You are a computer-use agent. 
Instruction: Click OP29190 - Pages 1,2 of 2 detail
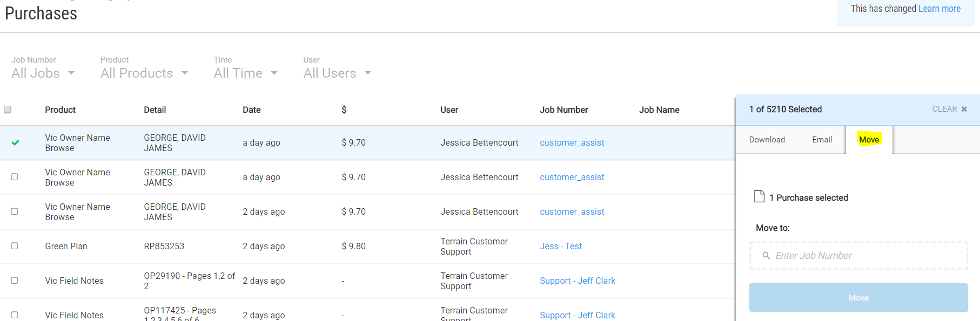(x=190, y=281)
